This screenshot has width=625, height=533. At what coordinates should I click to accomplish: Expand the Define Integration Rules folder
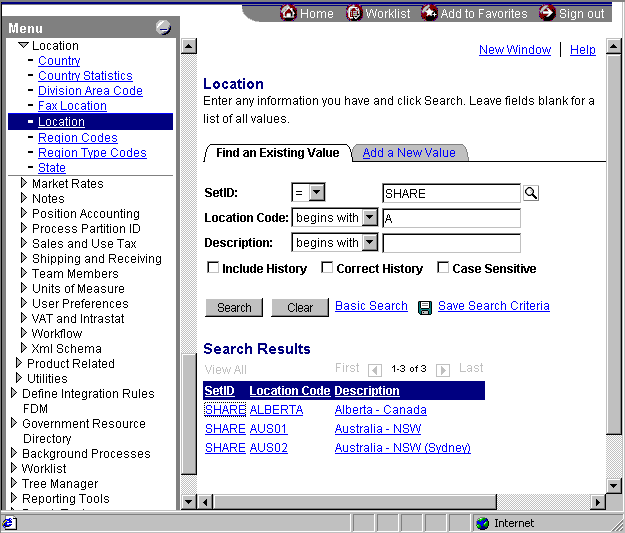(x=14, y=393)
